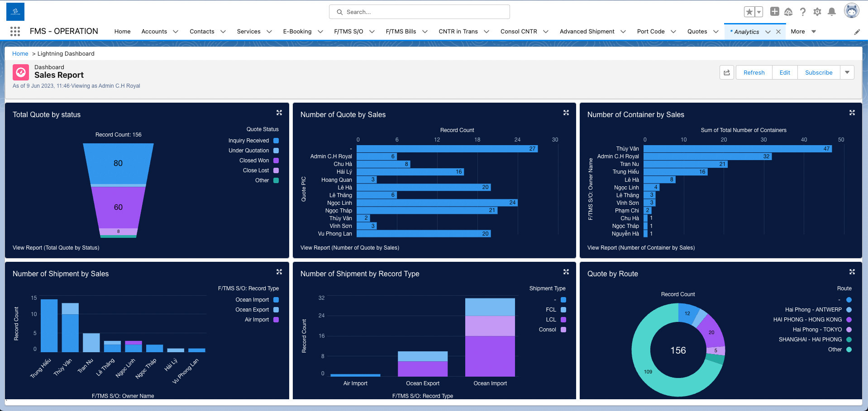Click the LCL shipment type legend swatch
868x411 pixels.
(x=563, y=320)
